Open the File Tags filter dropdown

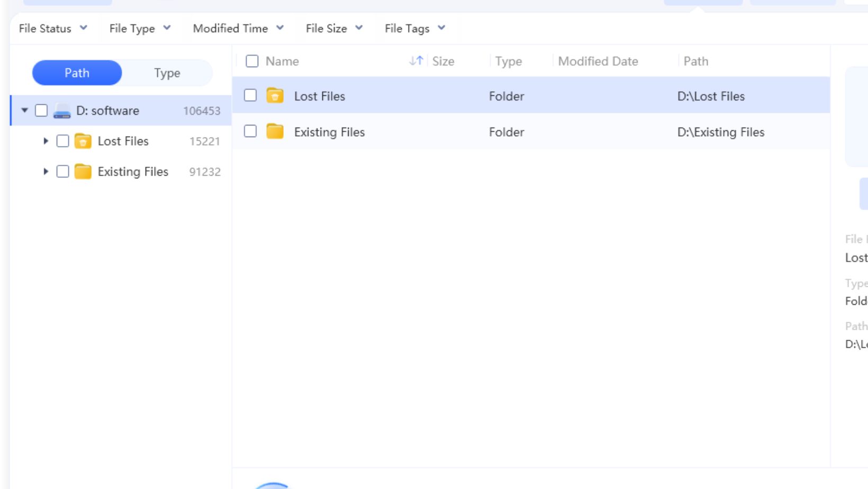[x=415, y=29]
